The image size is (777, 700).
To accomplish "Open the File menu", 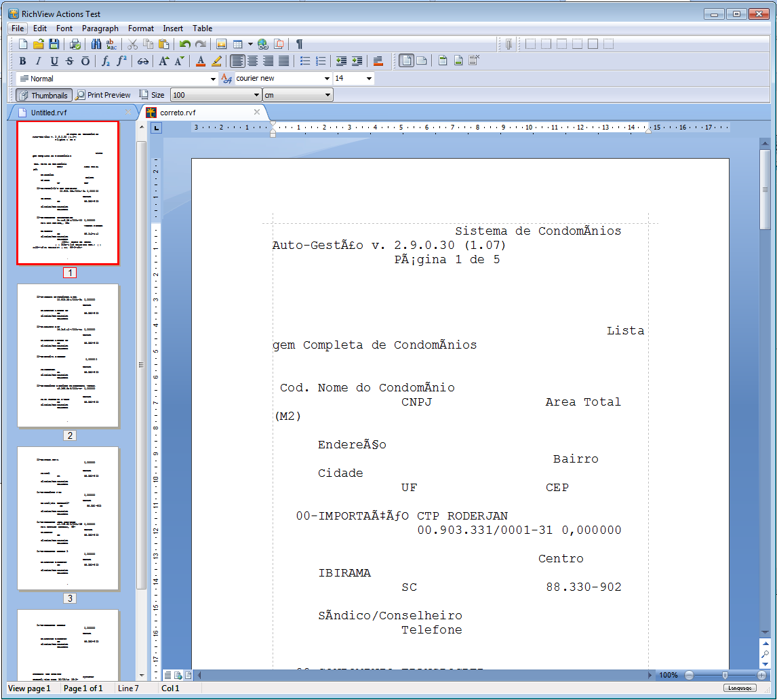I will coord(18,28).
